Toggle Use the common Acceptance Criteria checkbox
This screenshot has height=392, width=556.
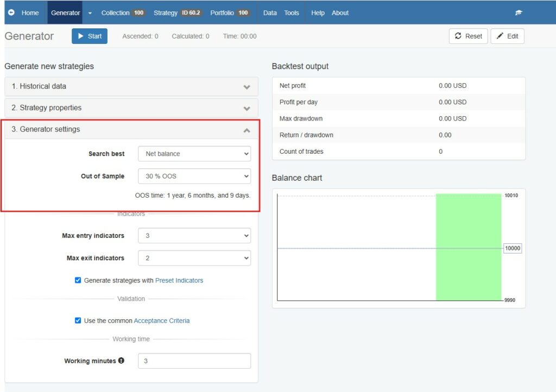[78, 320]
